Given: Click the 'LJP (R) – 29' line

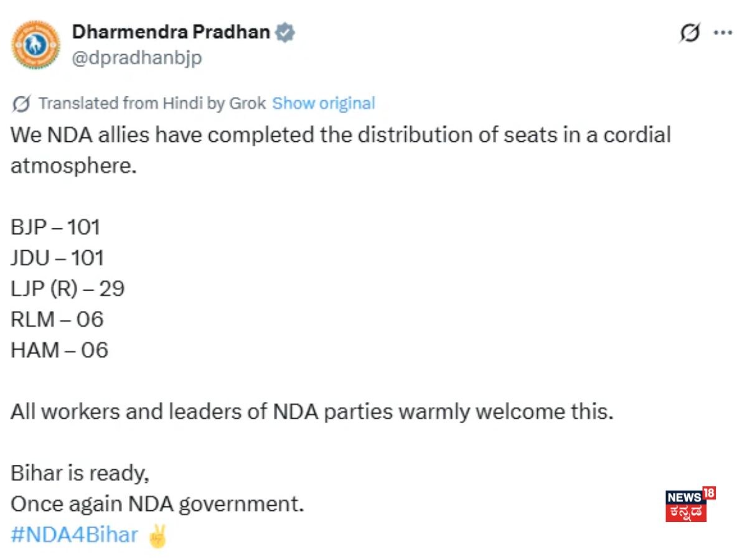Looking at the screenshot, I should point(67,289).
